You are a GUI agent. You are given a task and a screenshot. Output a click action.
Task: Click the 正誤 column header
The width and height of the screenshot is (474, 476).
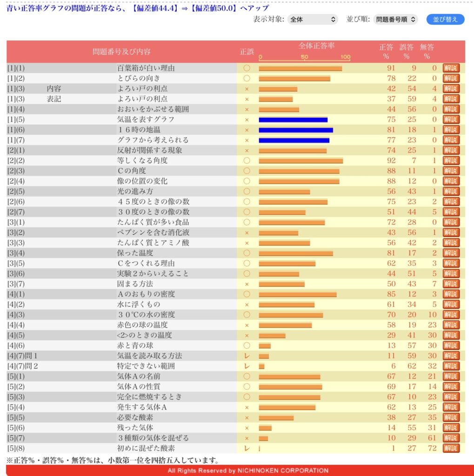[x=247, y=52]
